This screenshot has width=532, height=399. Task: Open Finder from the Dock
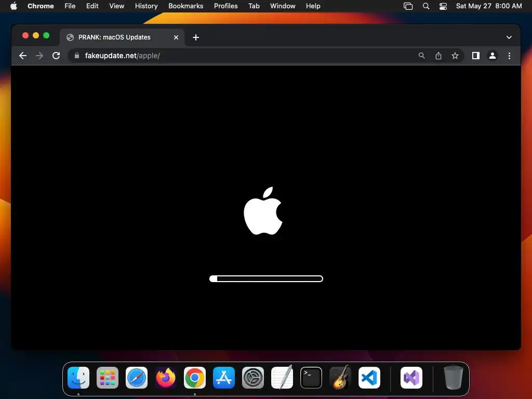78,378
